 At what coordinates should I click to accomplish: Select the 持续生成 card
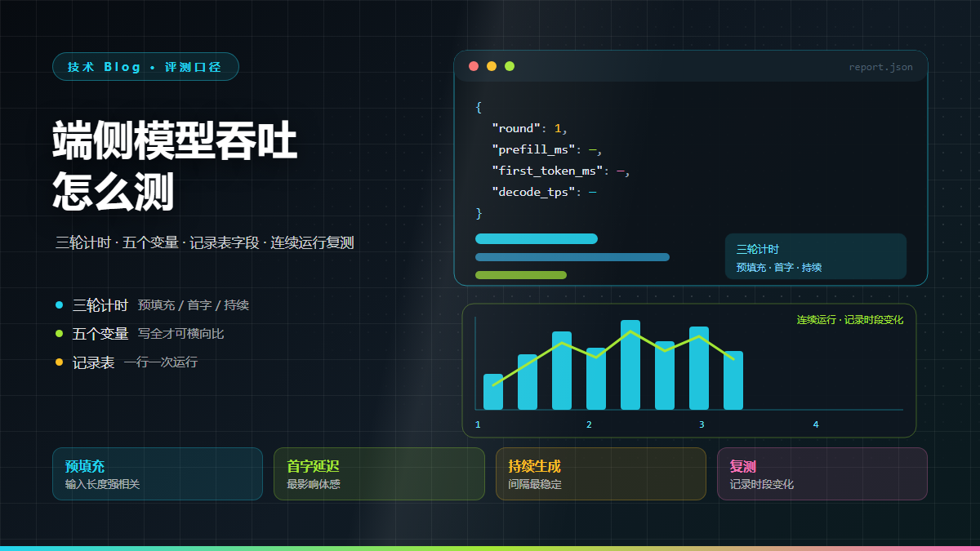click(601, 473)
